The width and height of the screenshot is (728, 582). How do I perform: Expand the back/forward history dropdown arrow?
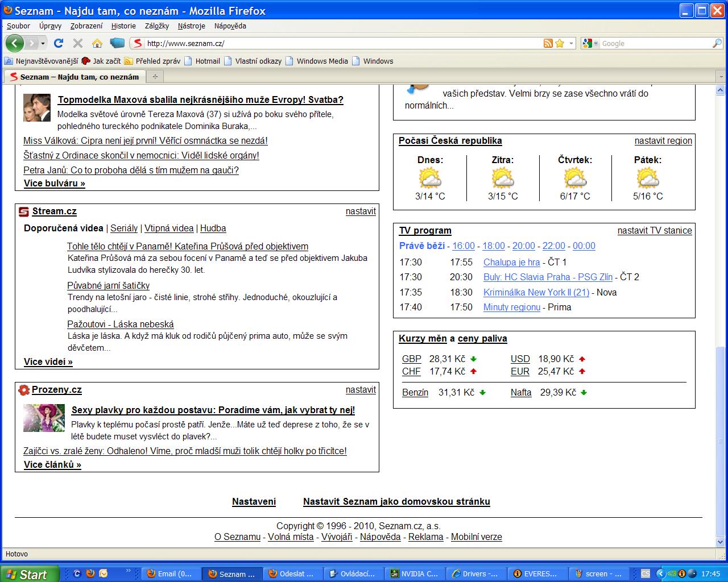44,43
